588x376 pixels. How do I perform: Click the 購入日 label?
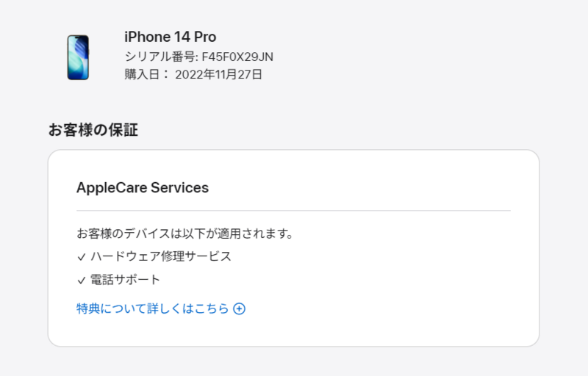click(x=142, y=74)
